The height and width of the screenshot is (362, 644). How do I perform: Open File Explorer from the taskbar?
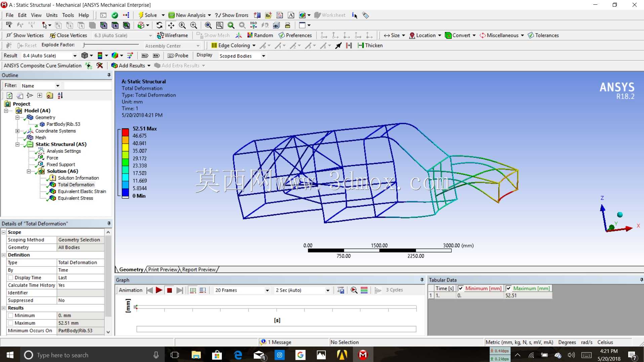tap(196, 355)
